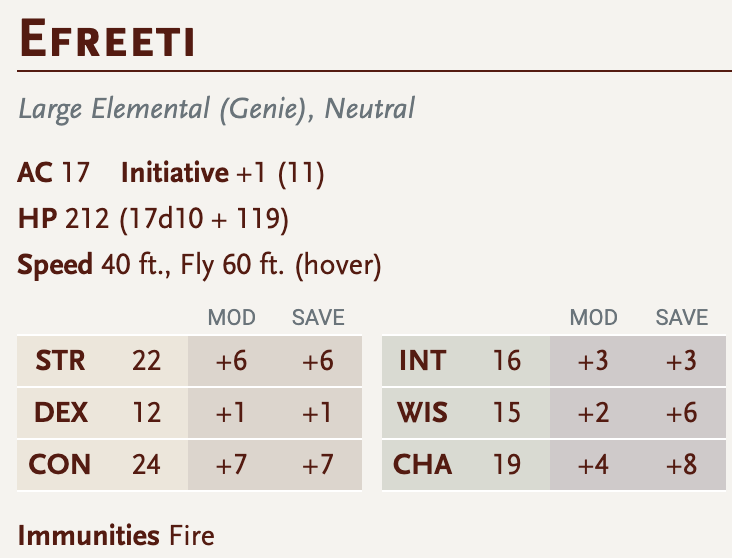This screenshot has height=558, width=732.
Task: Click the Initiative +1 (11) text
Action: pos(222,173)
